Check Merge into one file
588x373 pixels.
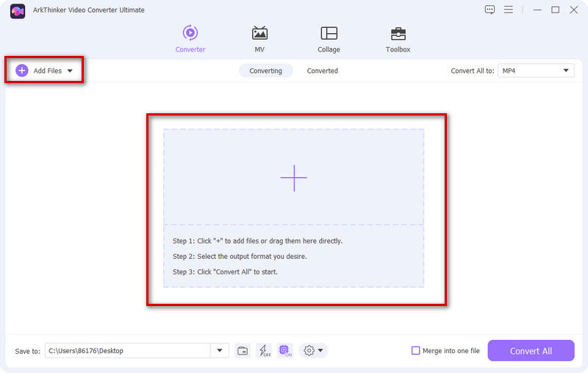pos(415,350)
